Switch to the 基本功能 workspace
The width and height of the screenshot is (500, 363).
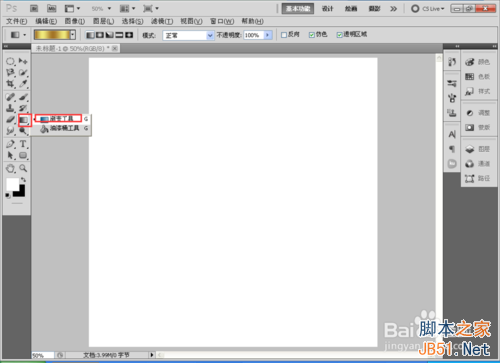coord(298,9)
